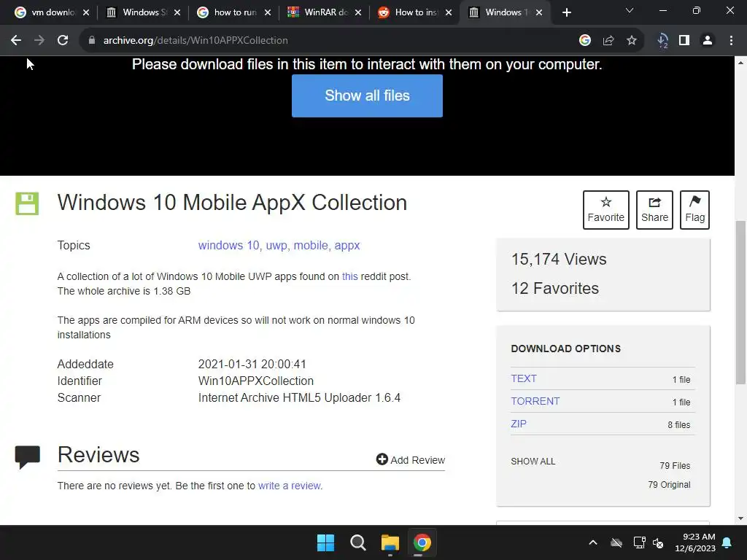Follow the 'this' reddit post link
Image resolution: width=747 pixels, height=560 pixels.
click(349, 276)
